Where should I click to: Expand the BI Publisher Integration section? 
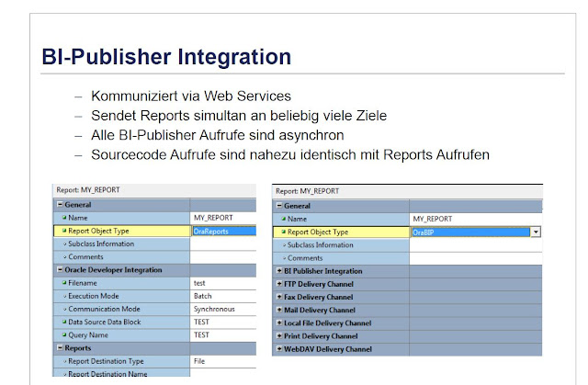click(x=279, y=271)
